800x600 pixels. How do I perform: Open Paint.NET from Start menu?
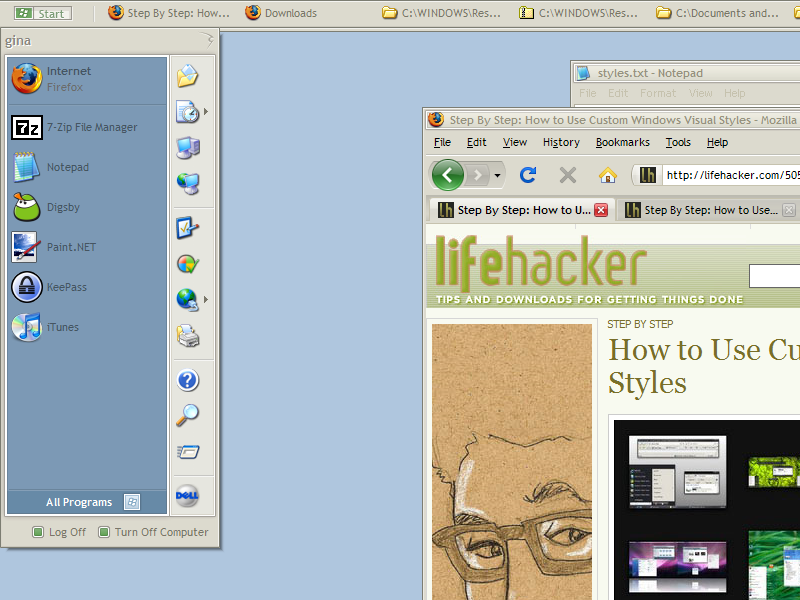coord(87,247)
